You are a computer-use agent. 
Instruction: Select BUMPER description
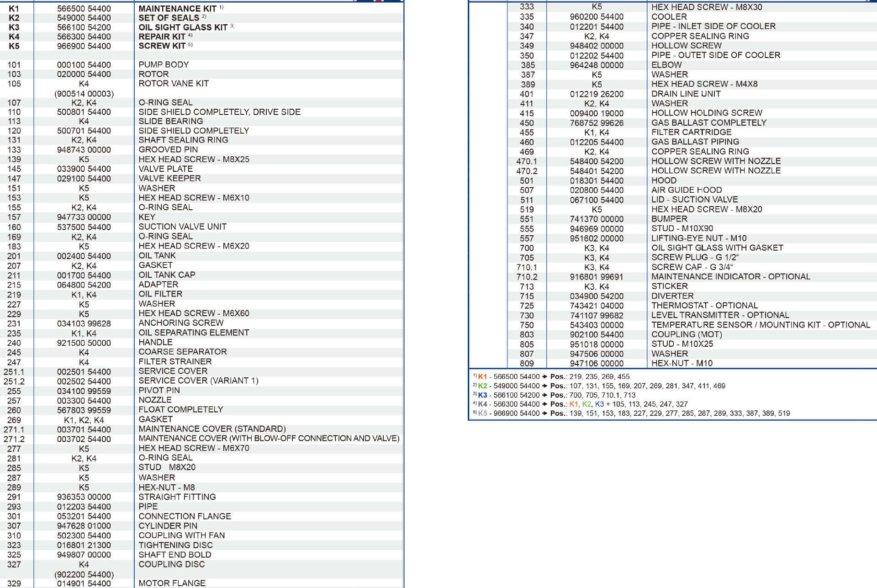[669, 219]
